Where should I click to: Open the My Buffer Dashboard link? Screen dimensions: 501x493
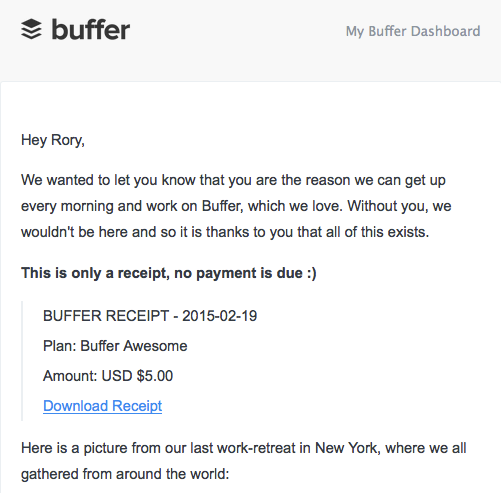413,31
